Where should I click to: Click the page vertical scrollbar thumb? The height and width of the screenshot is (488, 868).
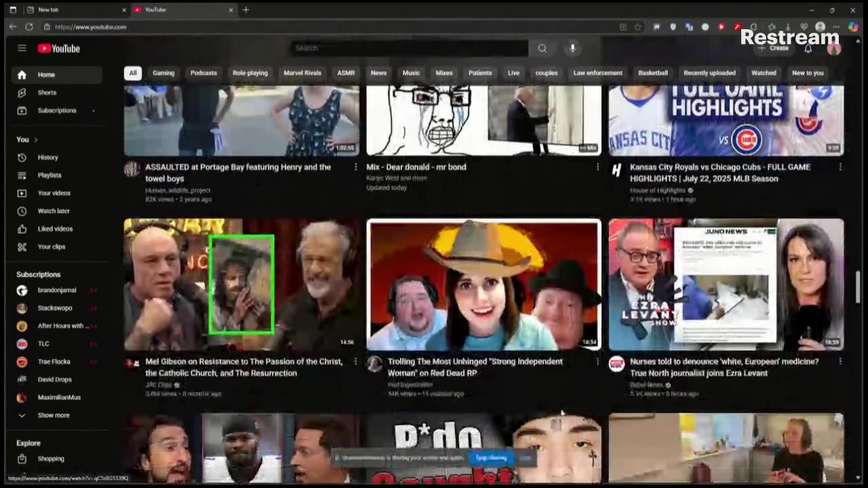(x=859, y=287)
